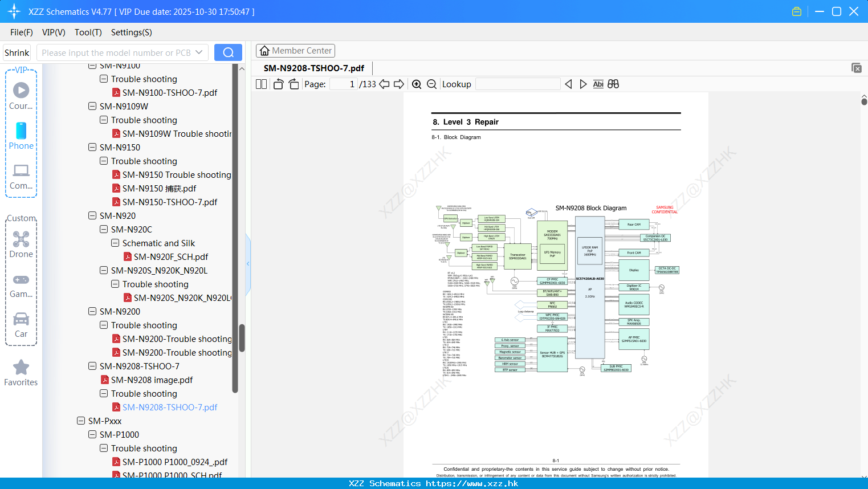The height and width of the screenshot is (489, 868).
Task: Collapse the SM-Pxxx node
Action: 81,421
